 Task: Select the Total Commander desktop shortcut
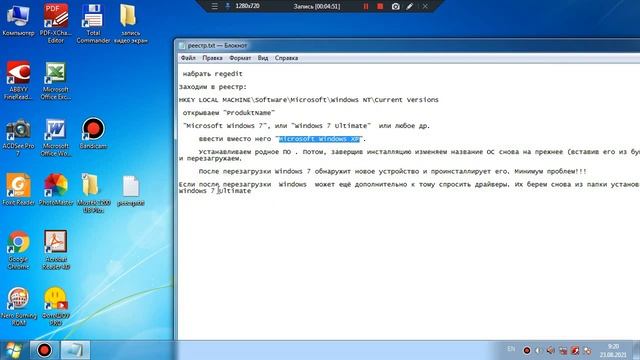click(x=93, y=23)
